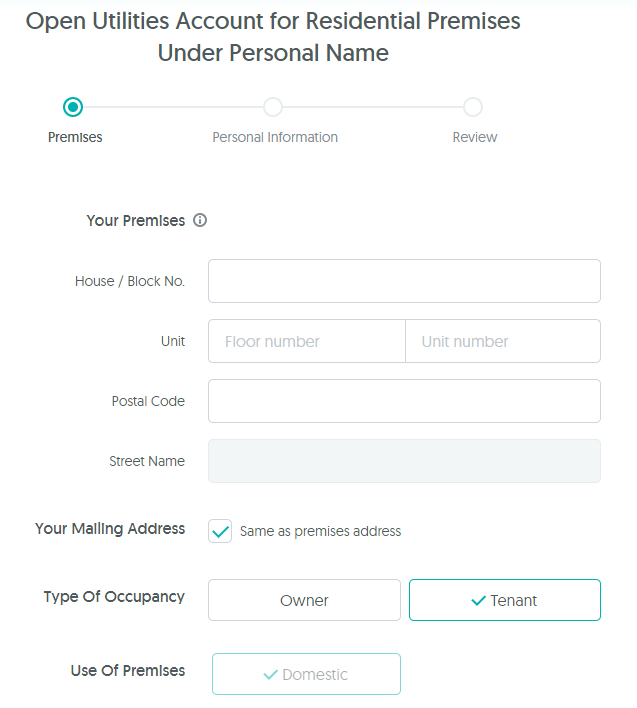Go to the Personal Information step label

point(275,137)
